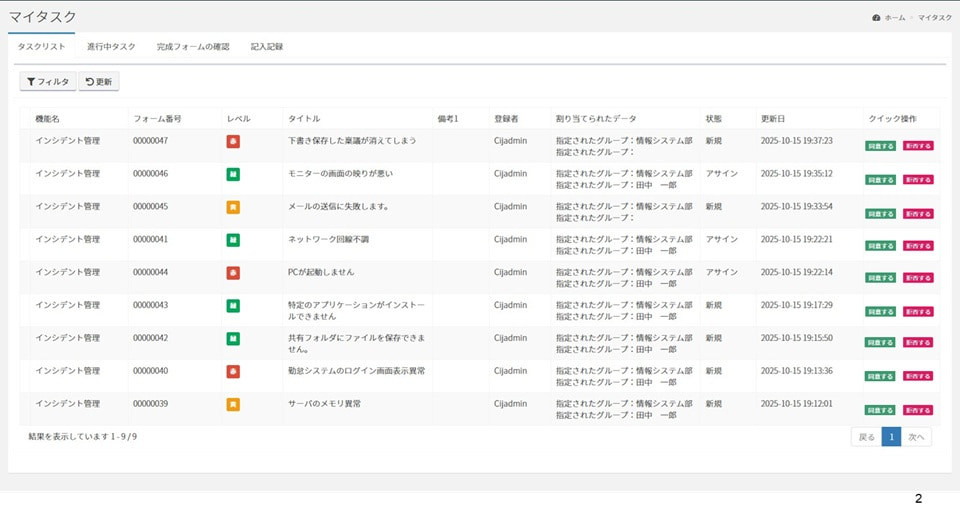The image size is (960, 513).
Task: Click the red level icon for form 00000047
Action: point(233,141)
